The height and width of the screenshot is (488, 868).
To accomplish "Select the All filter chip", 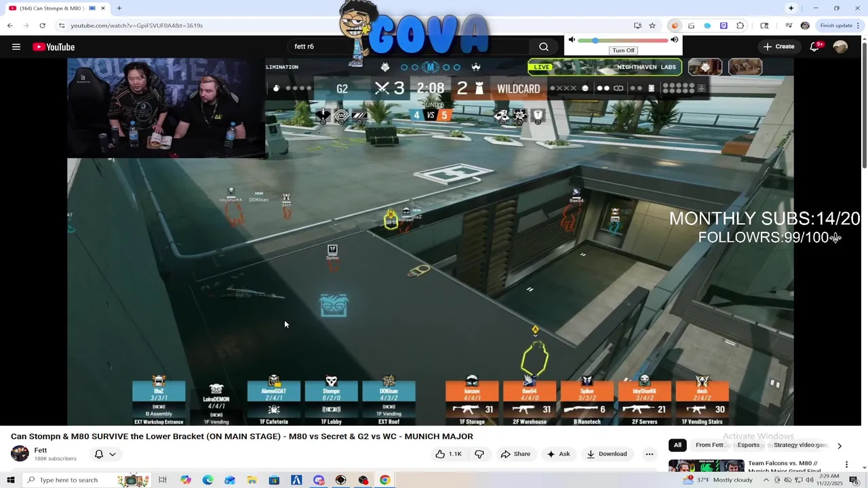I will [x=677, y=445].
